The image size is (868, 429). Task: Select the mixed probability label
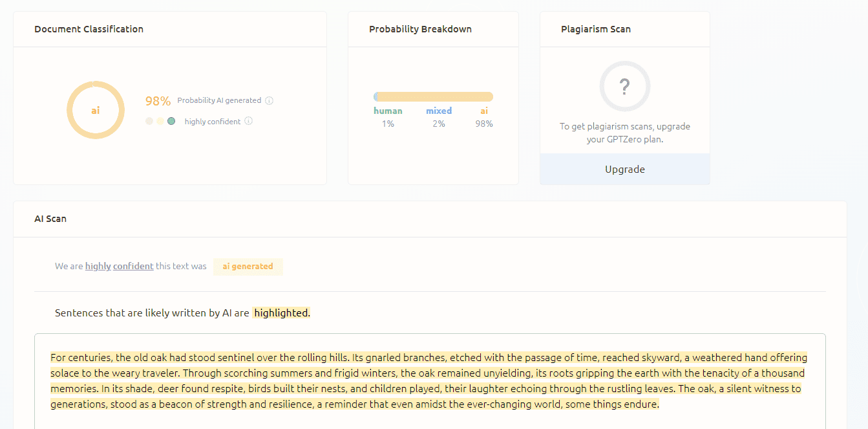(439, 111)
